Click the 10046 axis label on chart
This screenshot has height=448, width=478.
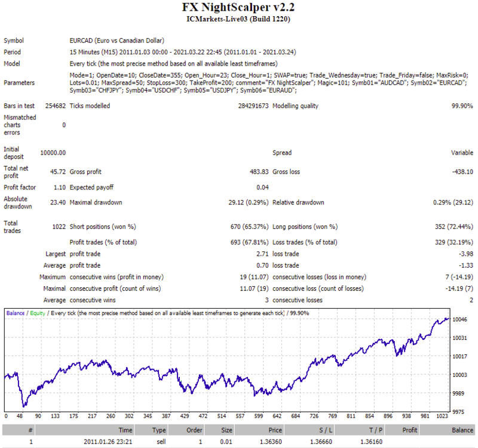point(459,320)
